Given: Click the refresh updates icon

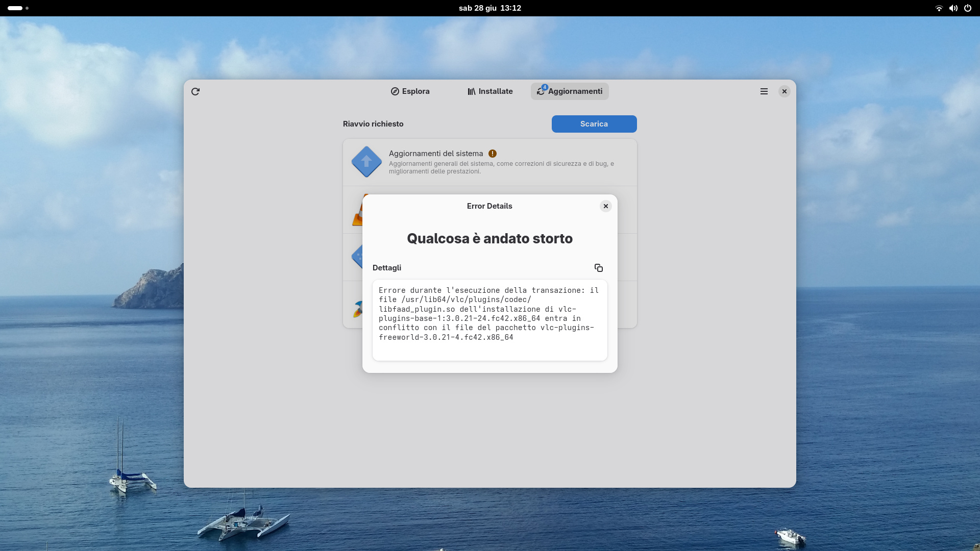Looking at the screenshot, I should [x=195, y=91].
